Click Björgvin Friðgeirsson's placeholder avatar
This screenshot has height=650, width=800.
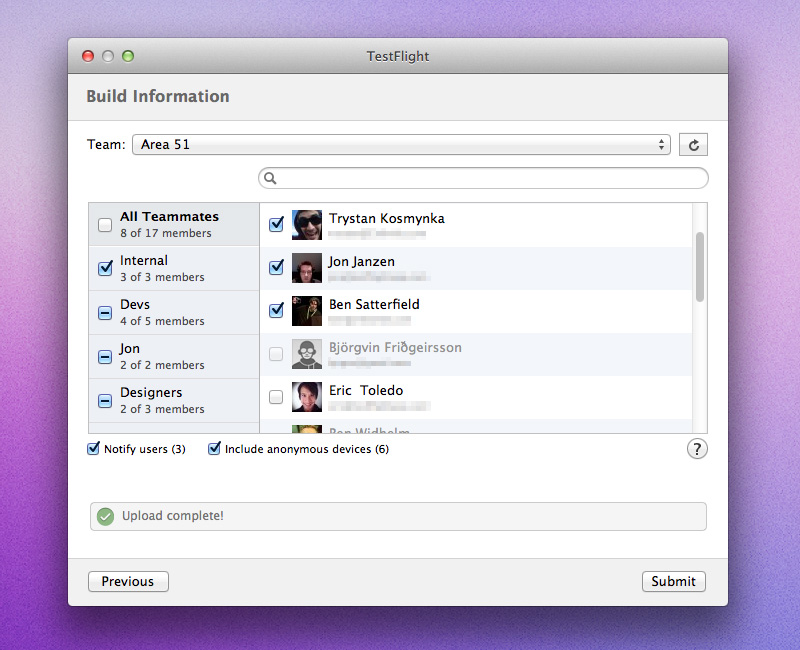(x=307, y=354)
